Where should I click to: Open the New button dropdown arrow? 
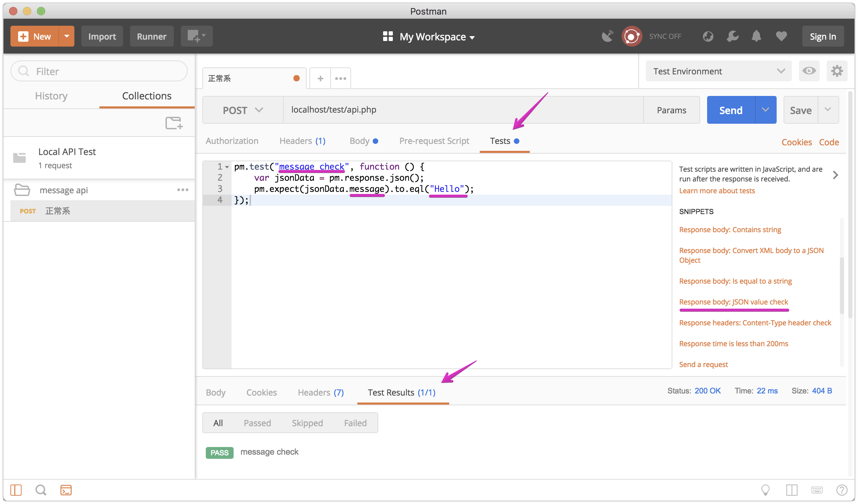click(x=67, y=36)
